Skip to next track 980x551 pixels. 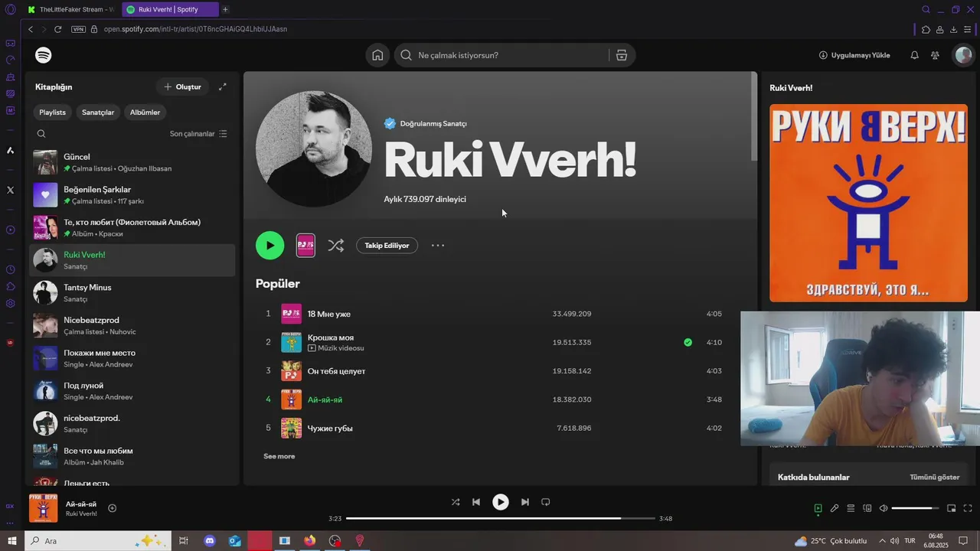pyautogui.click(x=524, y=502)
